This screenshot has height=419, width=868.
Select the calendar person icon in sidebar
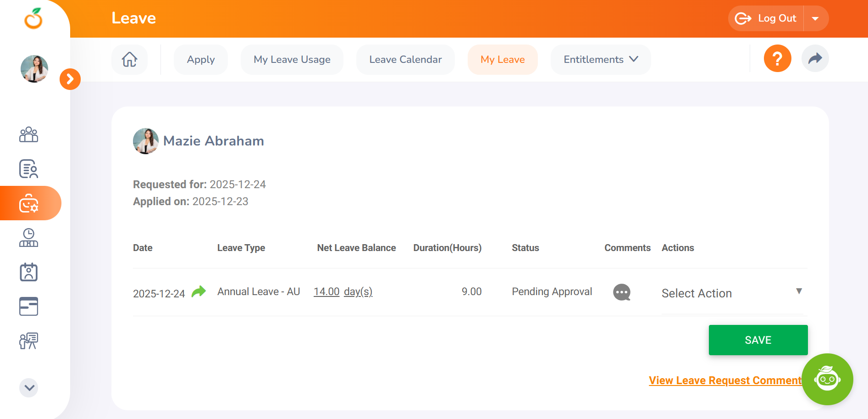click(x=28, y=272)
